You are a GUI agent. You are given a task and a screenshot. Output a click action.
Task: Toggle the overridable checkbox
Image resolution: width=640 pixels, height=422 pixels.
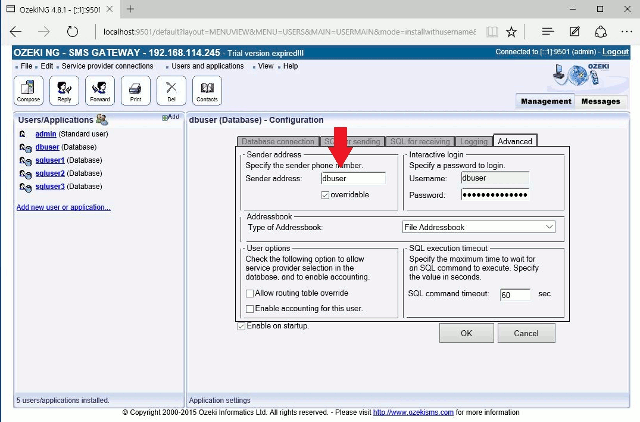tap(325, 195)
